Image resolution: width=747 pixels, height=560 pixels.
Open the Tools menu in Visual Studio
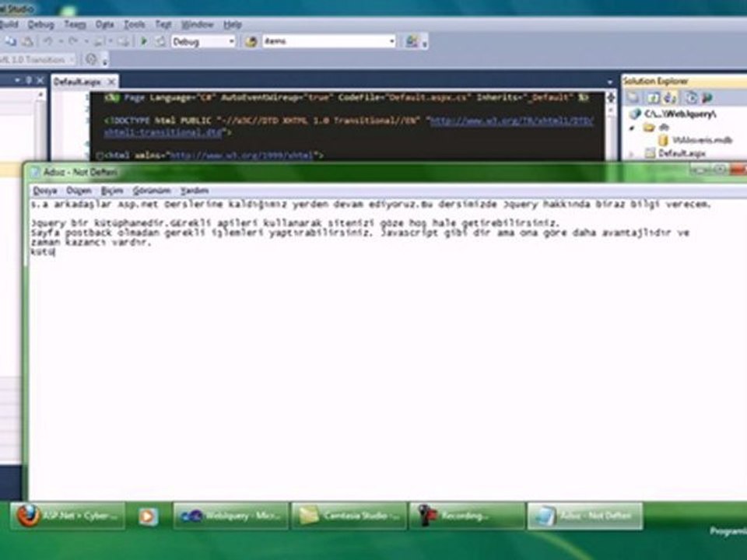[x=135, y=24]
